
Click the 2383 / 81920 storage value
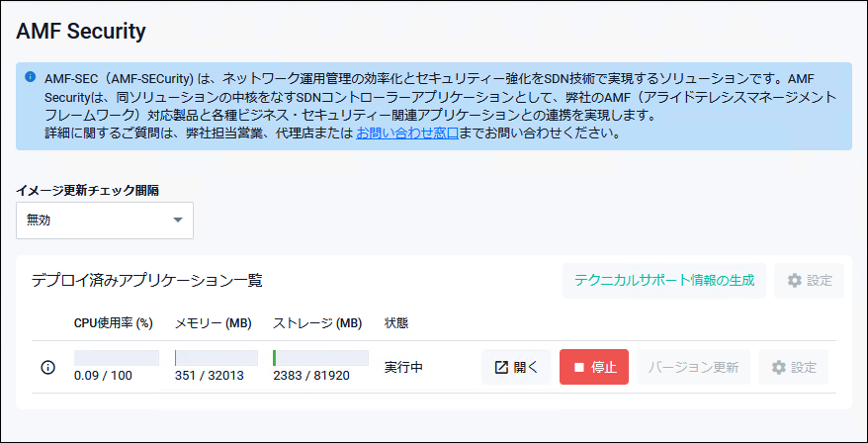click(x=311, y=376)
